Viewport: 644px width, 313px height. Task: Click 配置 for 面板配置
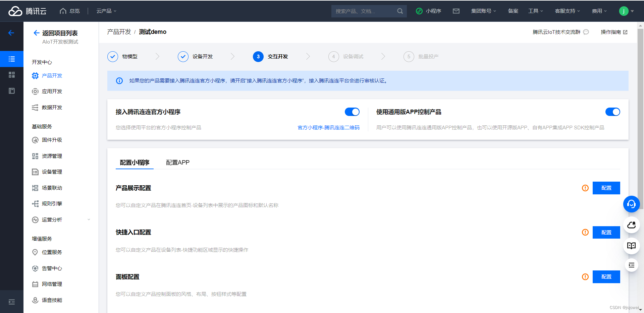[606, 277]
